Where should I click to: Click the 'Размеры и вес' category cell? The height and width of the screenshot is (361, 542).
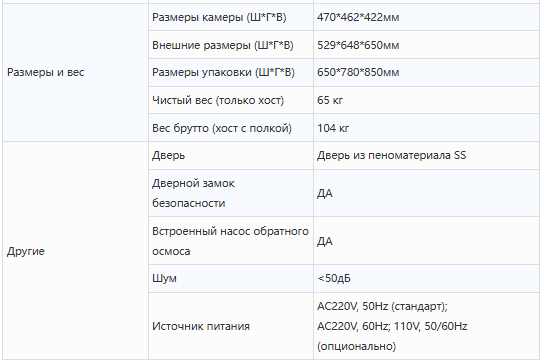pyautogui.click(x=75, y=72)
